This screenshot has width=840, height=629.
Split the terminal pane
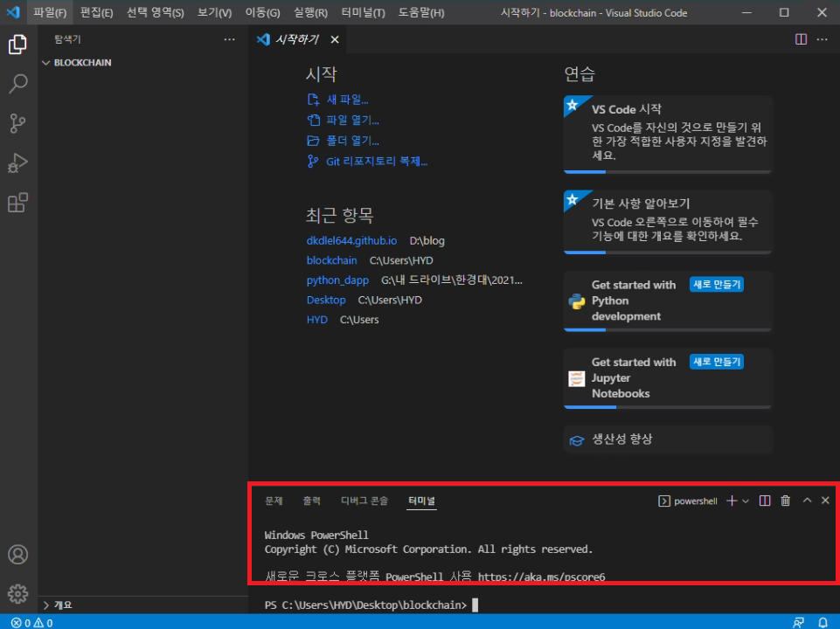(765, 501)
